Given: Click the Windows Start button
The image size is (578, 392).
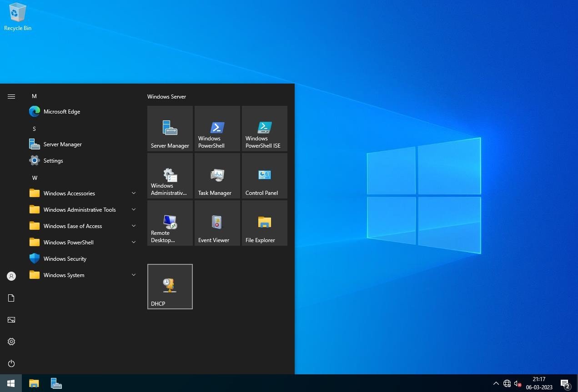Looking at the screenshot, I should 11,383.
